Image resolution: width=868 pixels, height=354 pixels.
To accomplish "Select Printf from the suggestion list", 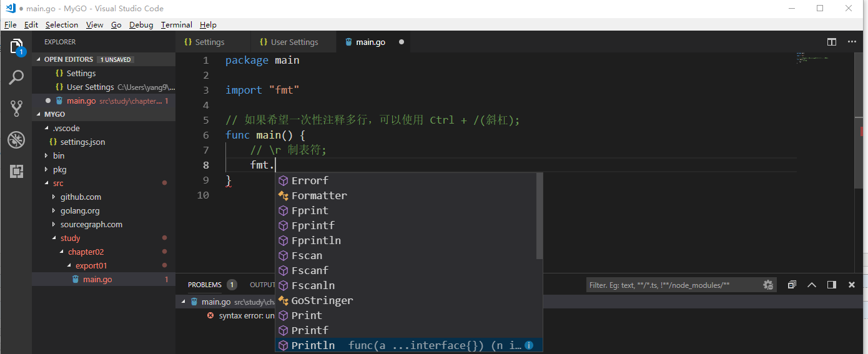I will point(310,330).
